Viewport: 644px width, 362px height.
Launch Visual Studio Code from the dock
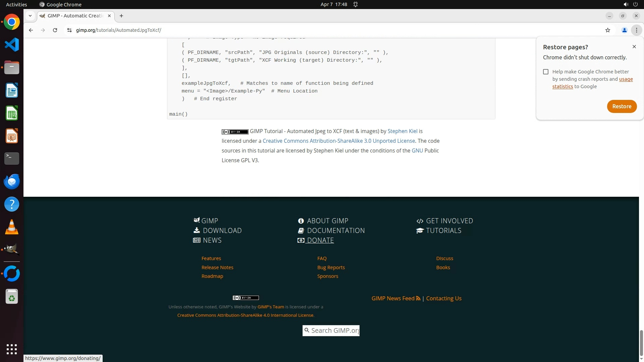pyautogui.click(x=12, y=45)
